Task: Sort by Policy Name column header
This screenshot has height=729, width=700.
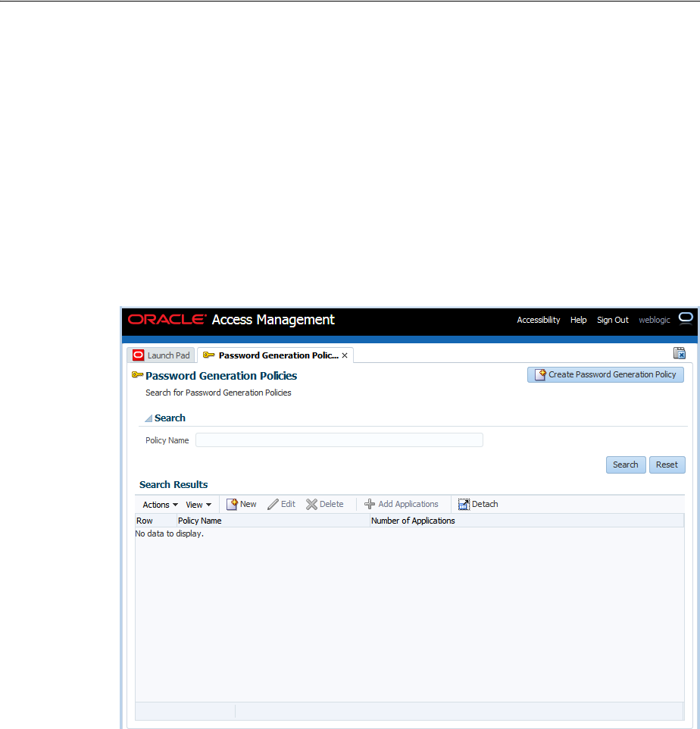Action: [273, 521]
